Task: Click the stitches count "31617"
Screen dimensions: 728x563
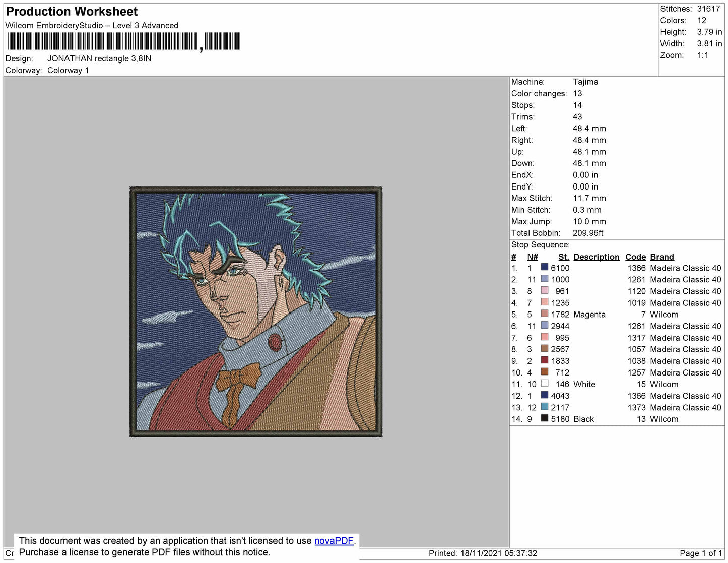Action: tap(708, 9)
